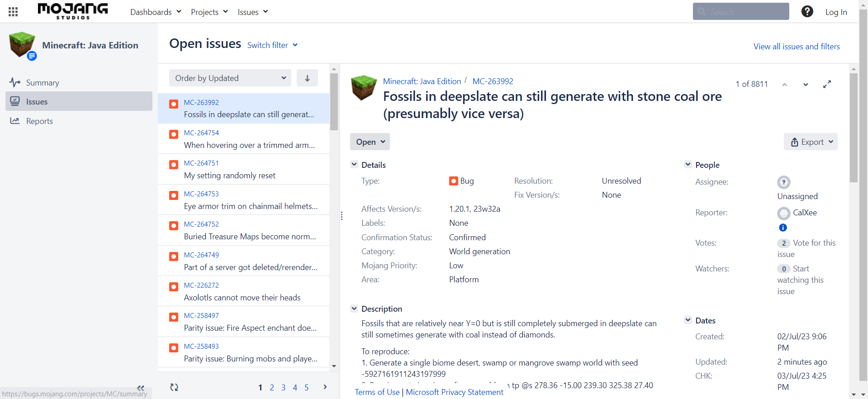Go to previous issue with up arrow

(x=785, y=85)
